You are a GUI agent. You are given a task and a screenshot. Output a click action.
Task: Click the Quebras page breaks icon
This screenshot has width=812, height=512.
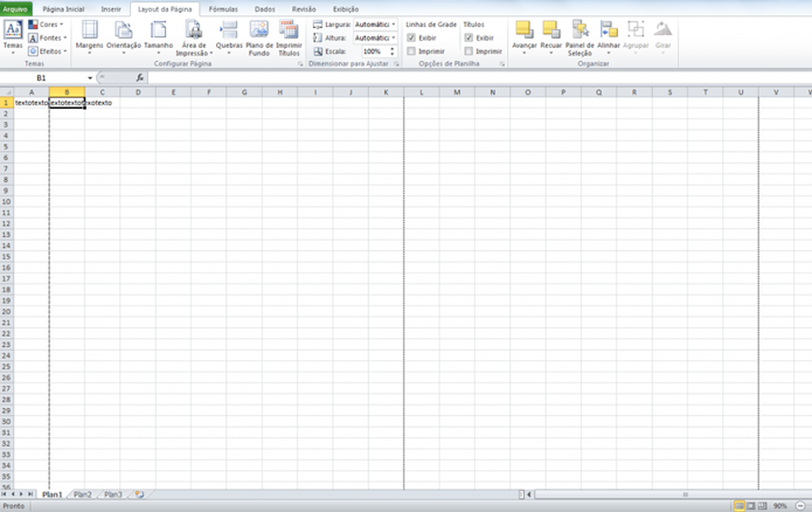pyautogui.click(x=229, y=31)
